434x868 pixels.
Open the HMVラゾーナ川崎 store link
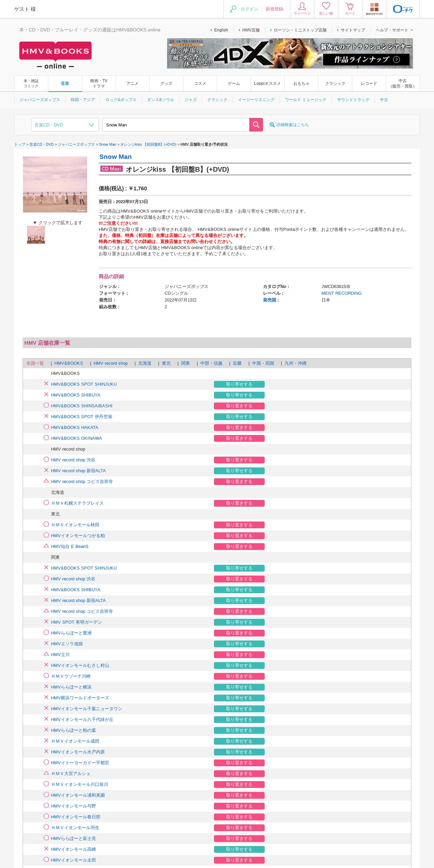click(71, 676)
